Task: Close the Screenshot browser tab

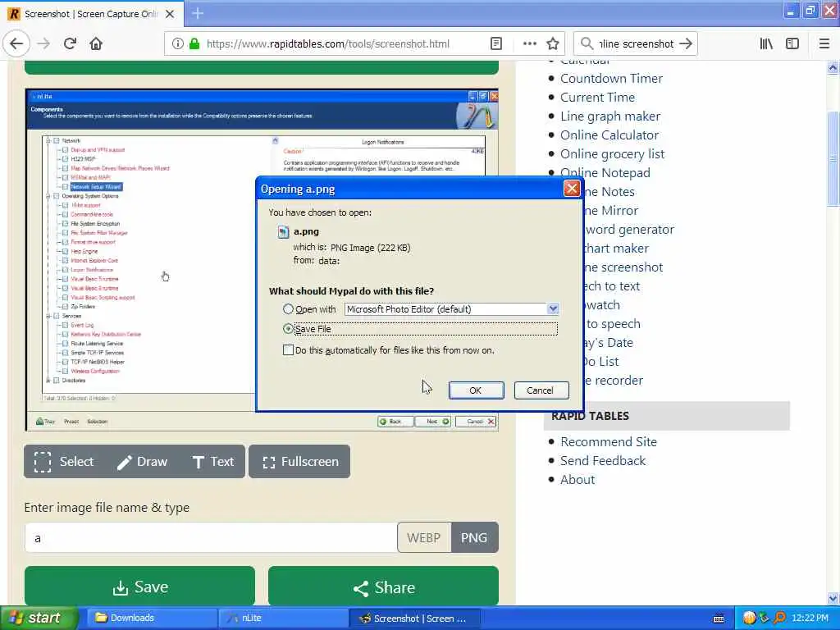Action: 170,14
